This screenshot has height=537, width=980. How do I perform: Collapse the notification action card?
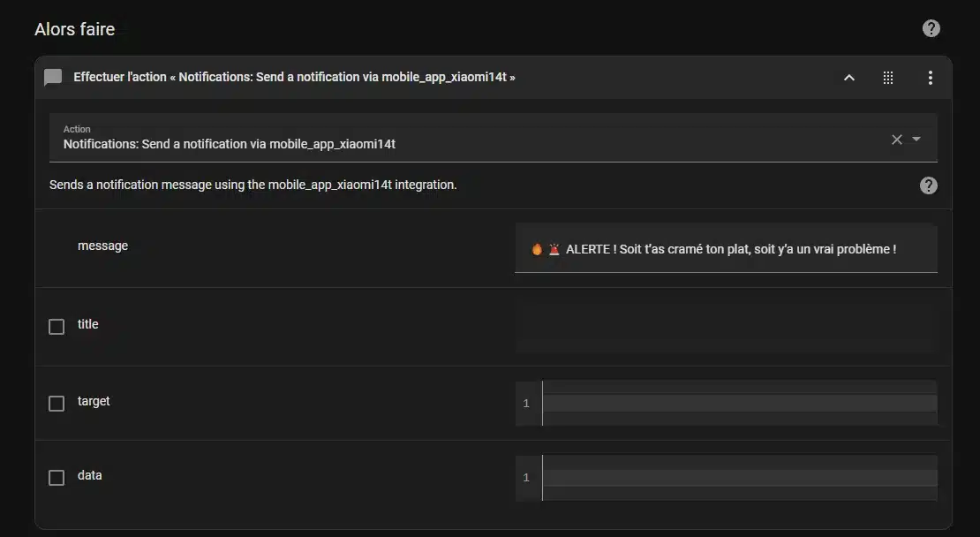pos(848,78)
